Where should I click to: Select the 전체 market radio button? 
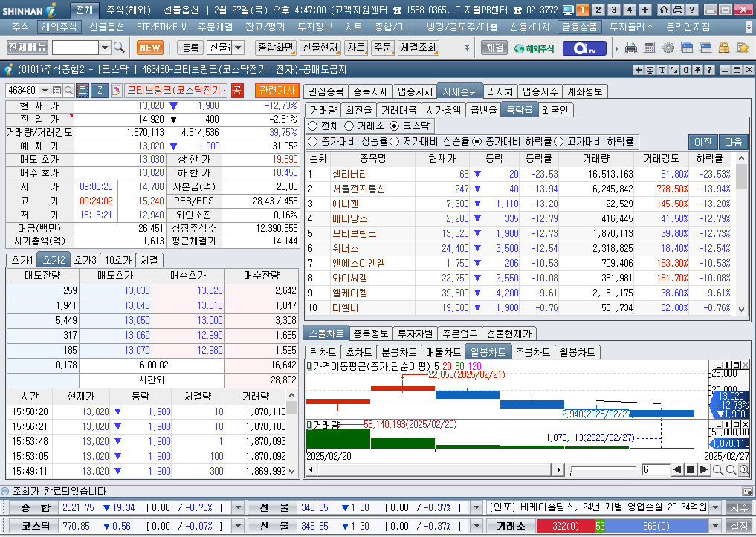313,126
